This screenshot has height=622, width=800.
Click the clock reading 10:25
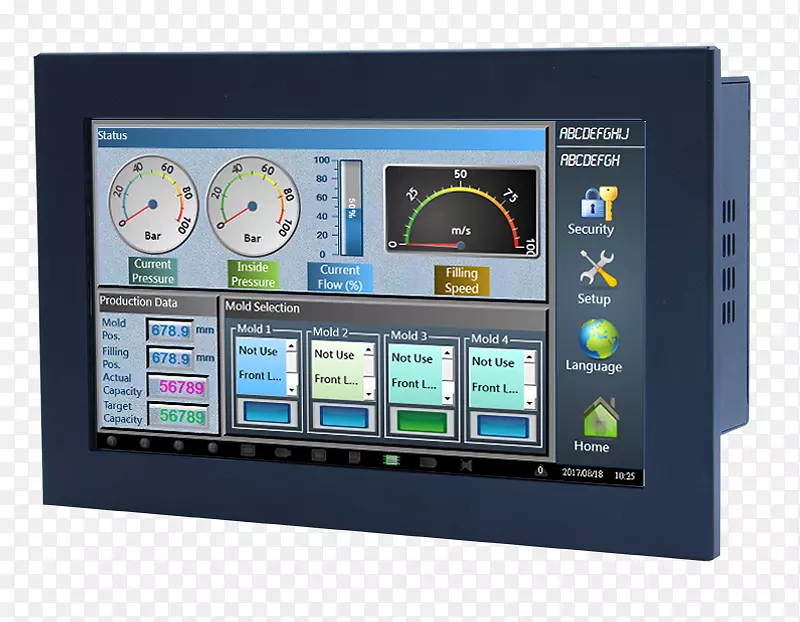pos(624,475)
